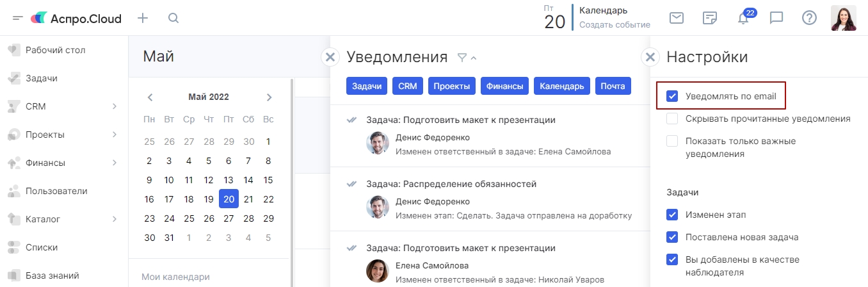The image size is (868, 287).
Task: Click Елена Самойлова's avatar in notifications
Action: click(377, 271)
